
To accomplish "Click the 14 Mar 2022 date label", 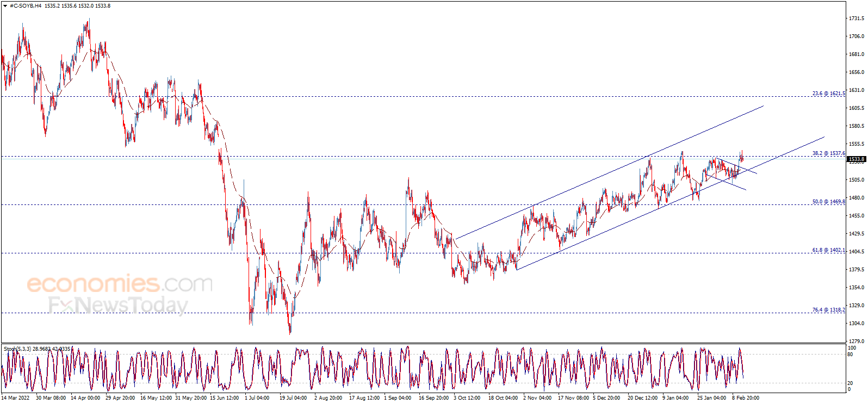I will coord(15,398).
